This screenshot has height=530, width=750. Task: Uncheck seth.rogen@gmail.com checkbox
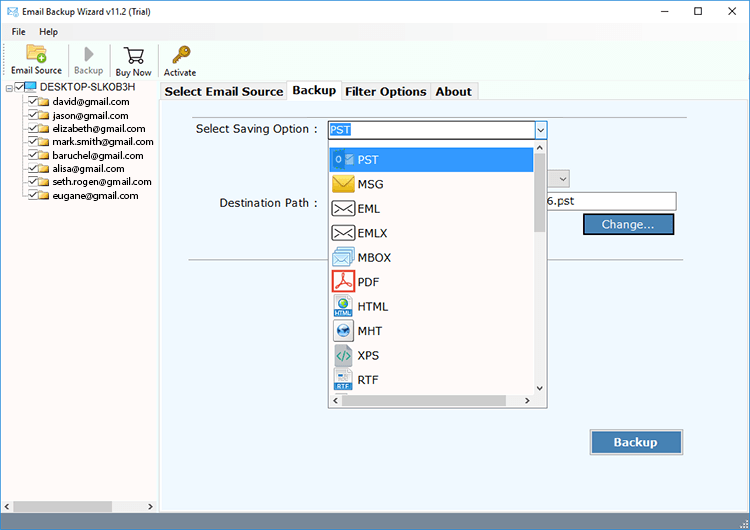pyautogui.click(x=33, y=181)
